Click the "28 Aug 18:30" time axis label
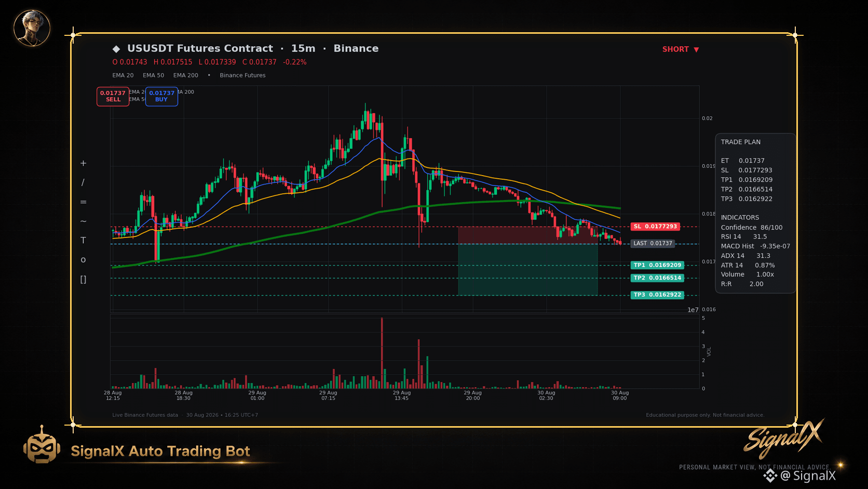 click(183, 395)
